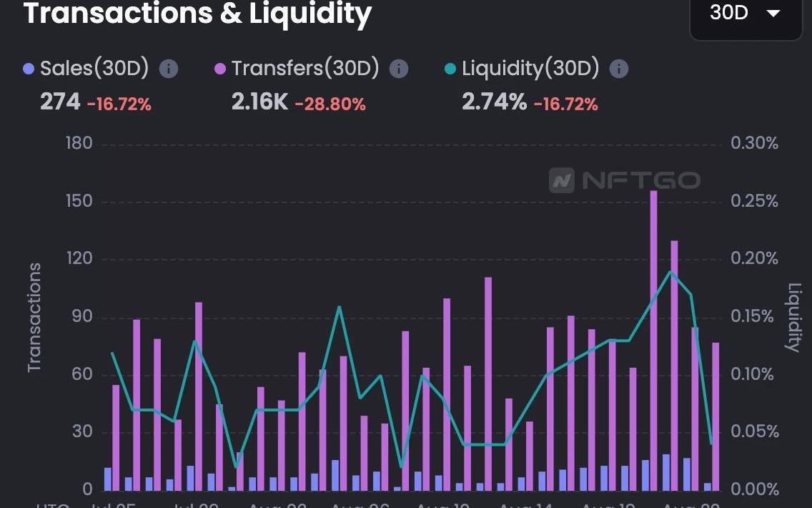The width and height of the screenshot is (812, 508).
Task: Toggle the Transfers(30D) legend series
Action: coord(305,69)
